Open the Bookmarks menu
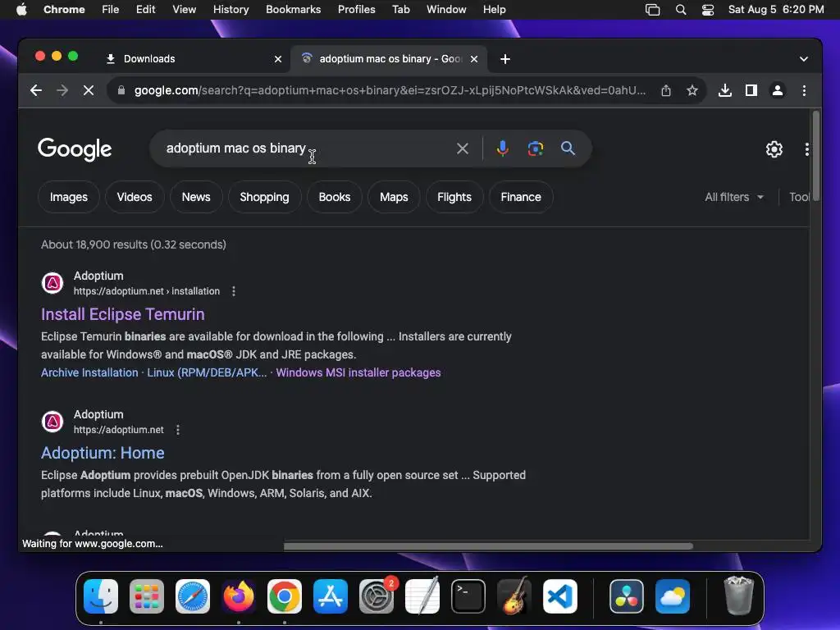840x630 pixels. (x=293, y=10)
